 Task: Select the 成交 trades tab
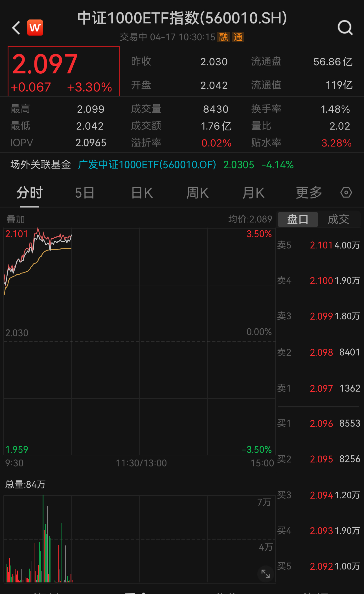[x=339, y=219]
